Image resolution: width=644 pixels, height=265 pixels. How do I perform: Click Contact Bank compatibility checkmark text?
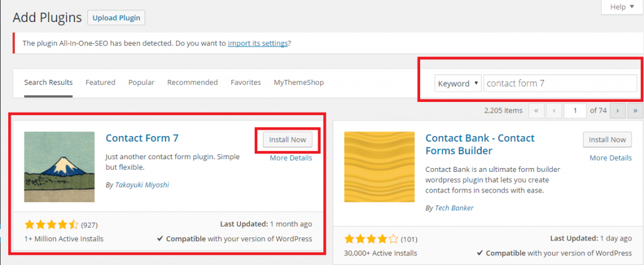[x=555, y=253]
